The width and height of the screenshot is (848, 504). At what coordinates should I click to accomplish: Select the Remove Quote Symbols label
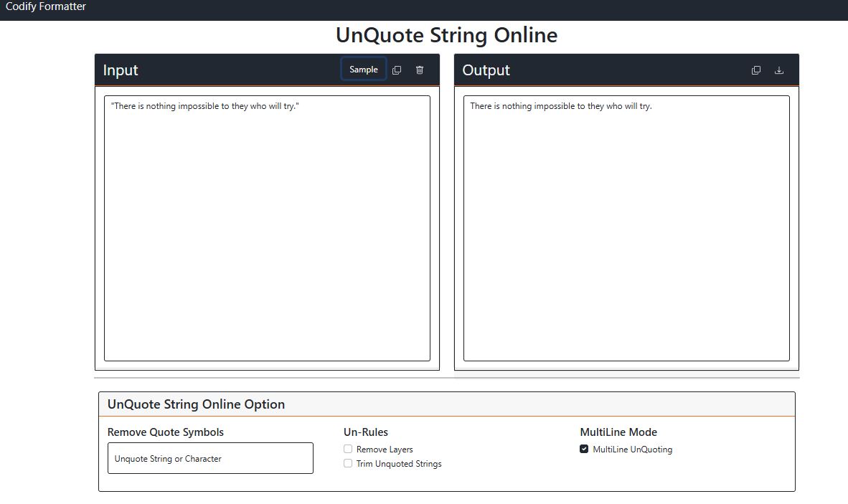[x=166, y=432]
